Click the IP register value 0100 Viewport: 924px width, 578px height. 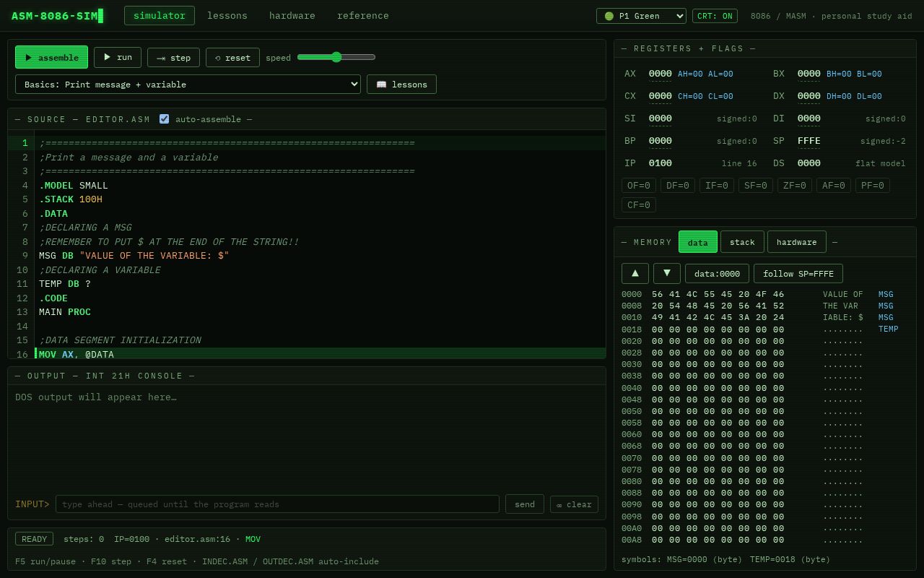click(660, 163)
